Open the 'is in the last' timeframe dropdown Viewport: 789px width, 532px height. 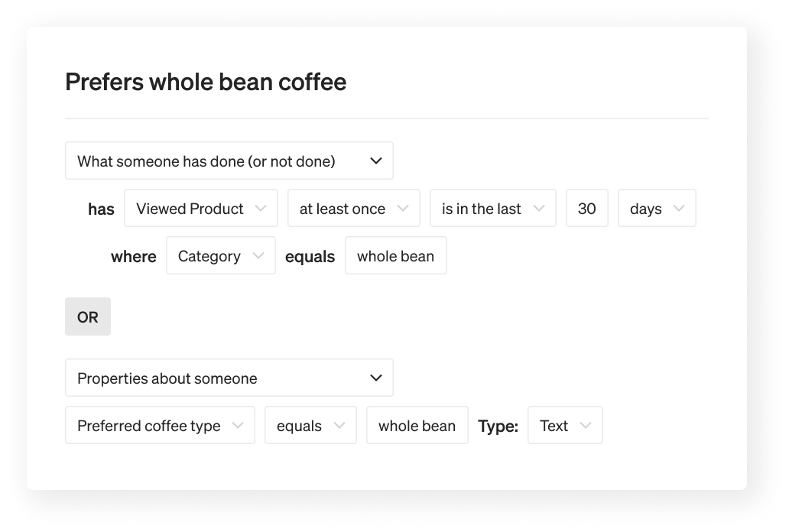[x=492, y=208]
